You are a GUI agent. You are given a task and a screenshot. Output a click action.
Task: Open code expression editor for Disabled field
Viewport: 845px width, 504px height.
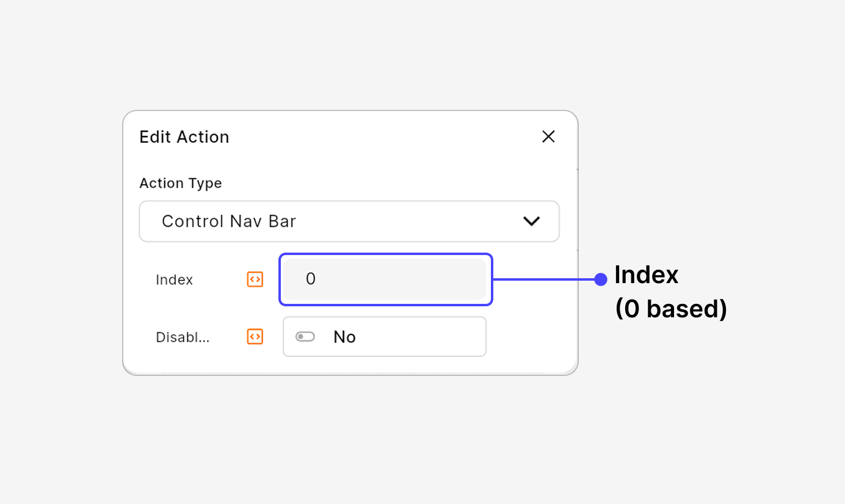pyautogui.click(x=255, y=336)
